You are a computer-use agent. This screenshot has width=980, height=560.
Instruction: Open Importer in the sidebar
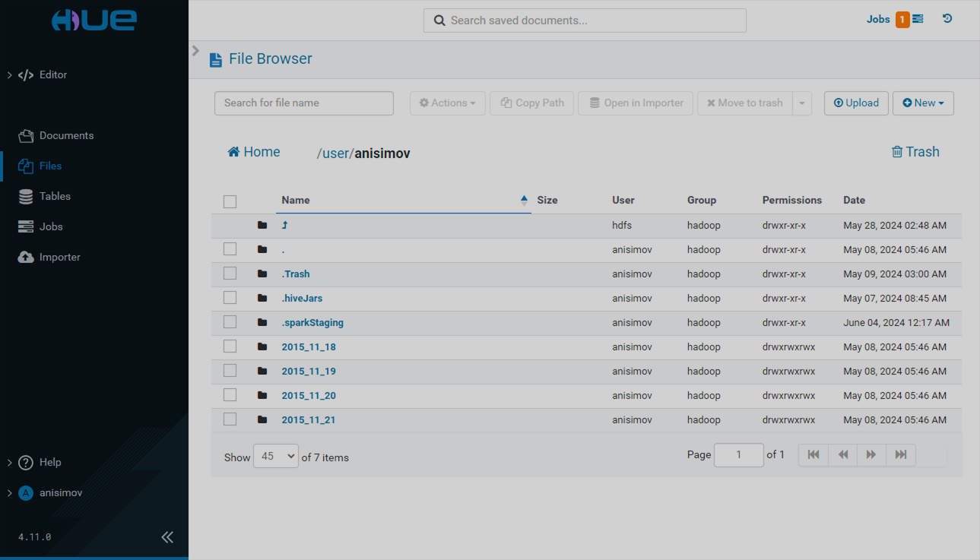49,257
